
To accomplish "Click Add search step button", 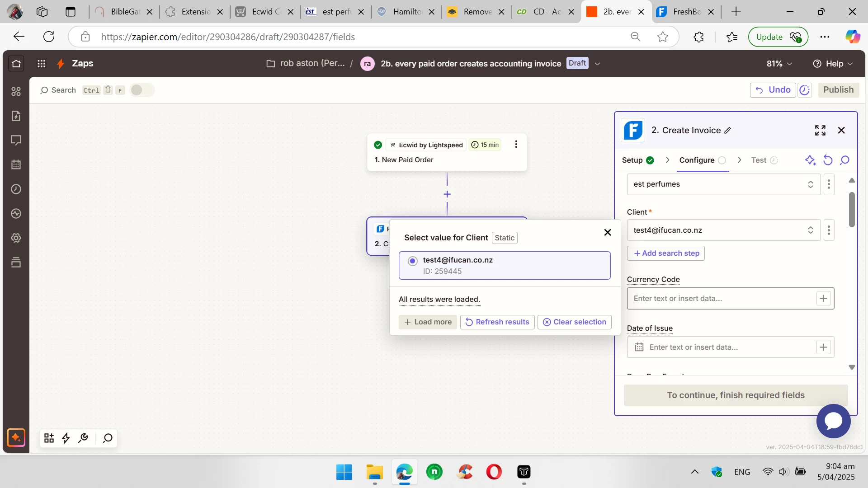I will (x=666, y=253).
